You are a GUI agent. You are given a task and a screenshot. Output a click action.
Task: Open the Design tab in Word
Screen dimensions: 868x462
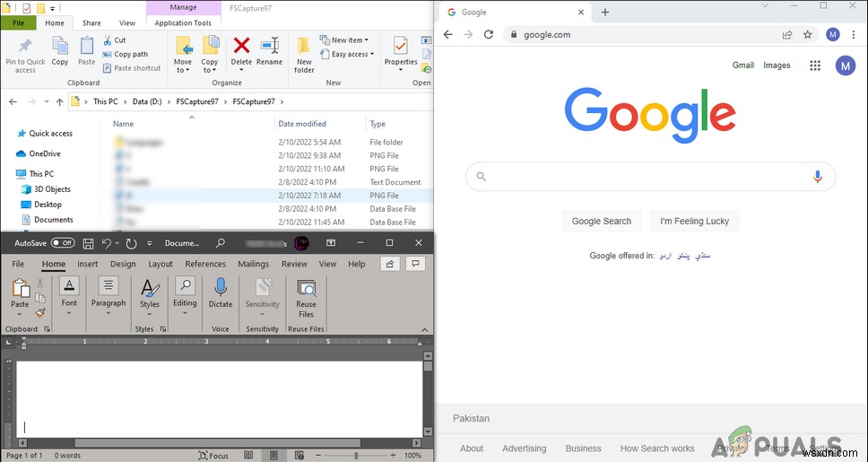123,265
